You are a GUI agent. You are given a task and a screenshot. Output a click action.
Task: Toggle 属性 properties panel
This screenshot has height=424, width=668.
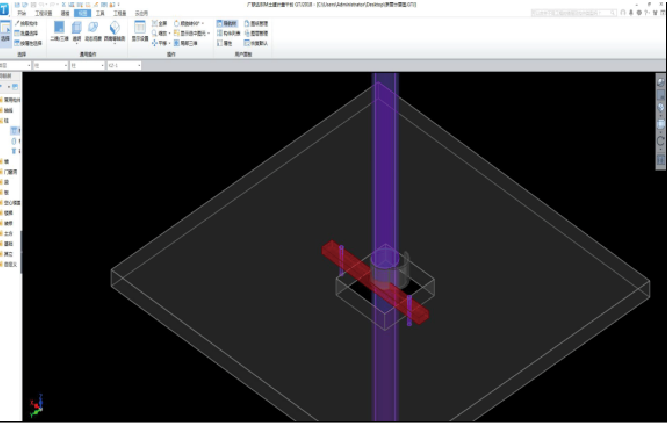225,43
